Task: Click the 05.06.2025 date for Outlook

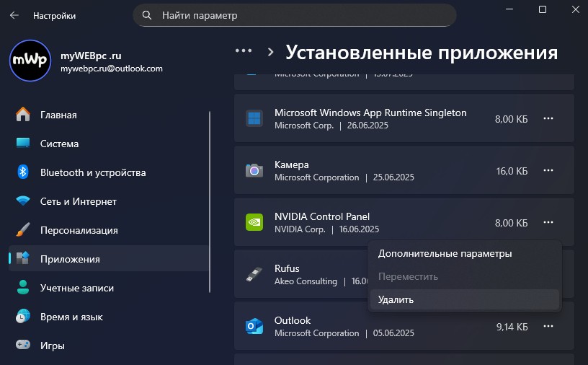Action: [x=393, y=333]
